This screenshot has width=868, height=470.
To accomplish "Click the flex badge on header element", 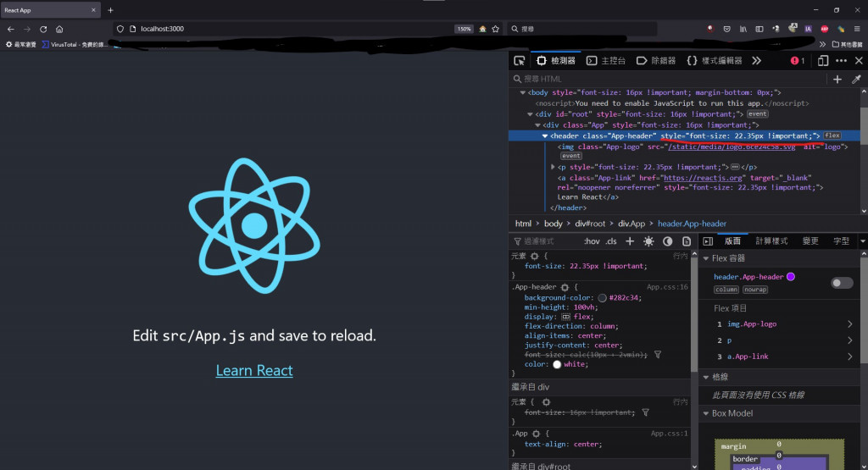I will point(832,135).
